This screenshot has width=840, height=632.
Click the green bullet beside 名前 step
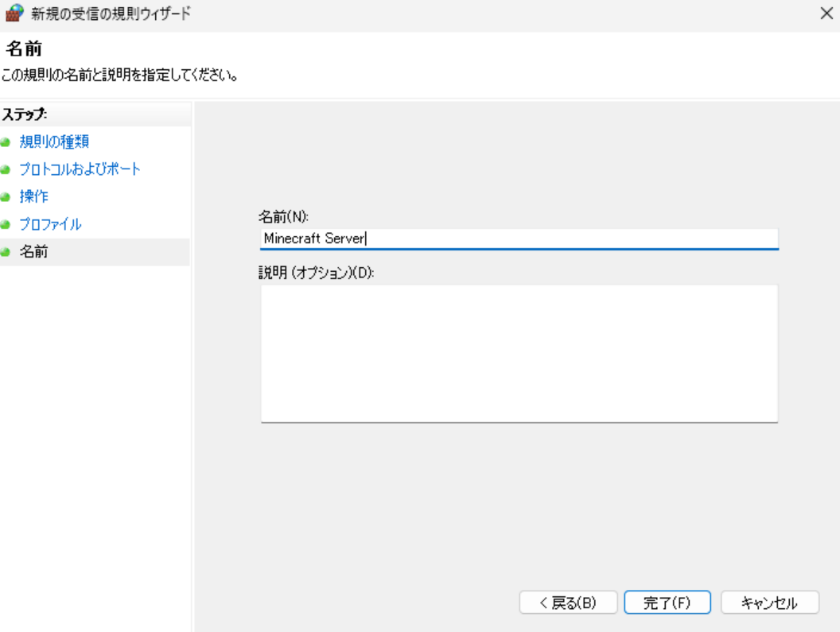[x=6, y=253]
